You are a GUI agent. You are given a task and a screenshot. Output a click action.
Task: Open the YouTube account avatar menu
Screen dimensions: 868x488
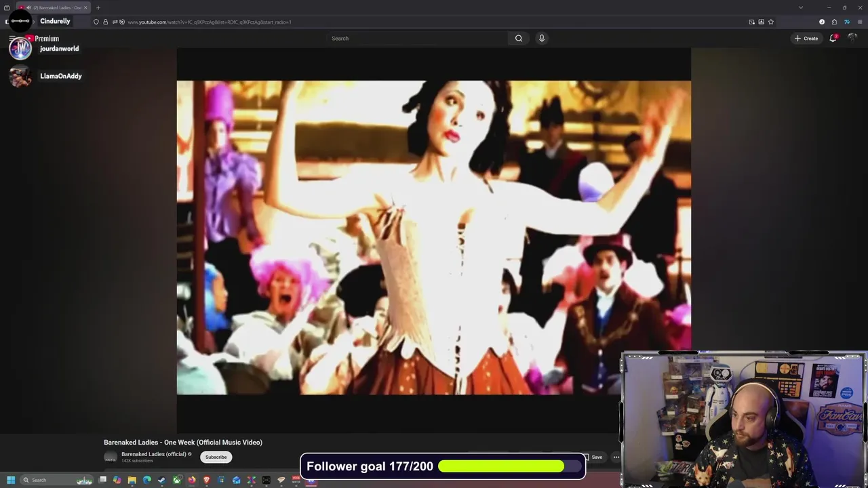click(x=852, y=39)
